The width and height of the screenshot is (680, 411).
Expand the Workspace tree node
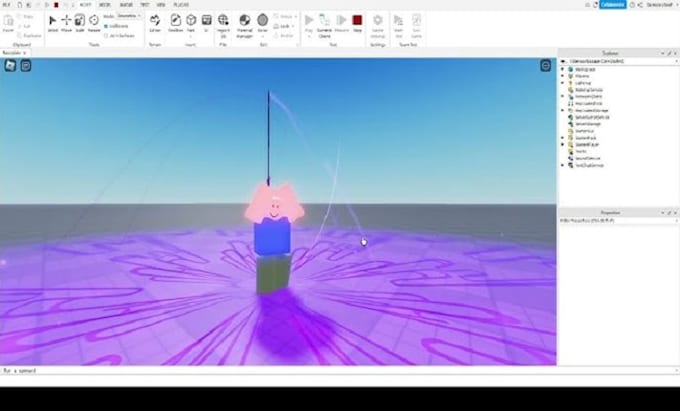[563, 69]
